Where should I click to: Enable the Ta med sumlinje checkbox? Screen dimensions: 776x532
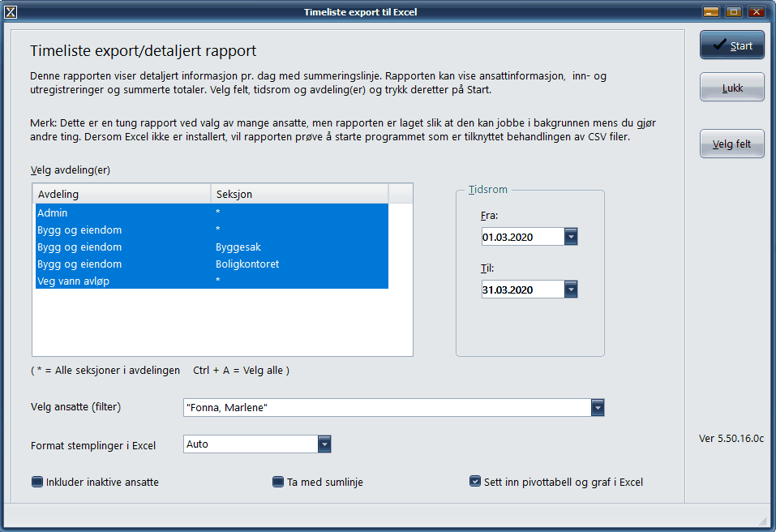(x=278, y=482)
